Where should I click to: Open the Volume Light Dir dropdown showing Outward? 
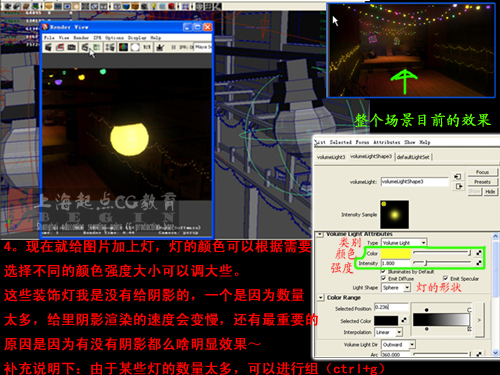398,344
